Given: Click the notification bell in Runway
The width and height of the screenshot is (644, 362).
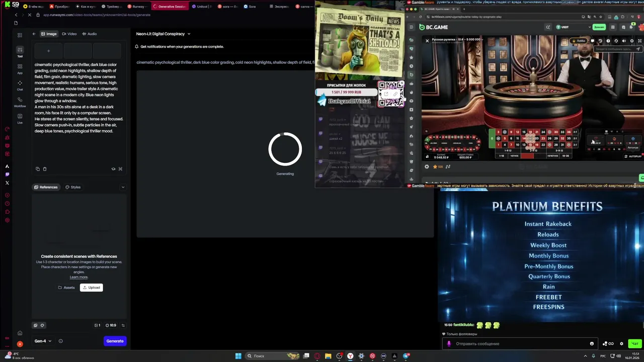Looking at the screenshot, I should tap(136, 46).
